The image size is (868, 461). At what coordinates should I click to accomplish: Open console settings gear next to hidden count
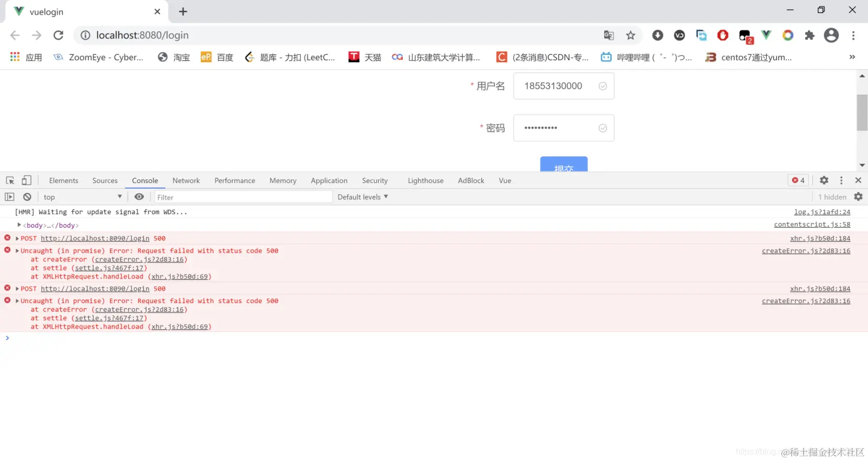coord(859,197)
